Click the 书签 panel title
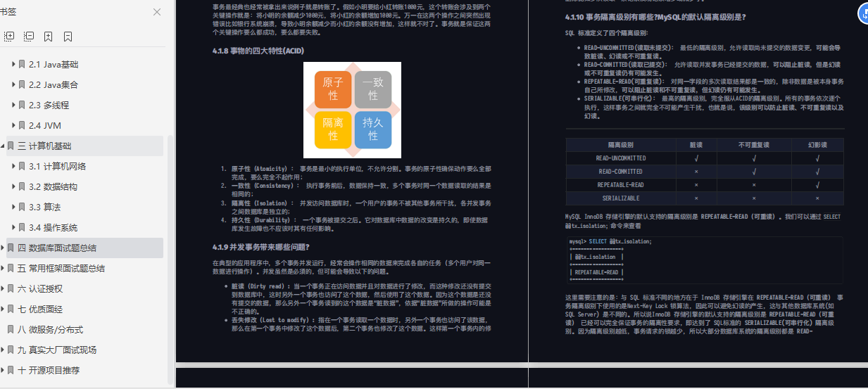 [x=9, y=11]
